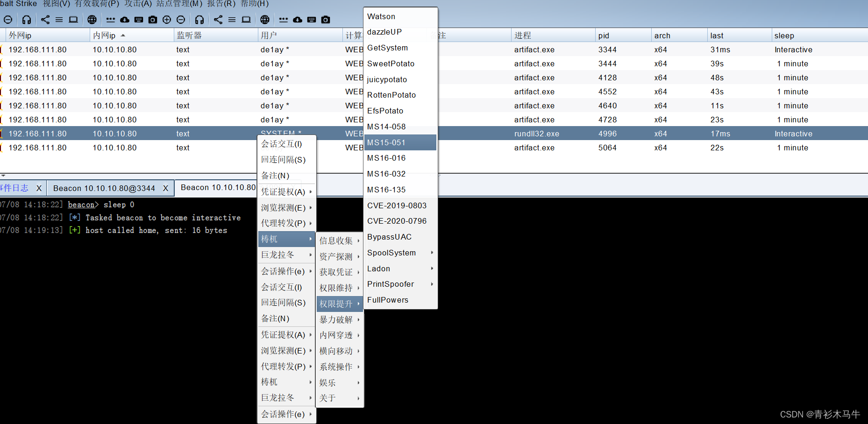Click the rightmost camera screenshots icon
The image size is (868, 424).
click(326, 20)
